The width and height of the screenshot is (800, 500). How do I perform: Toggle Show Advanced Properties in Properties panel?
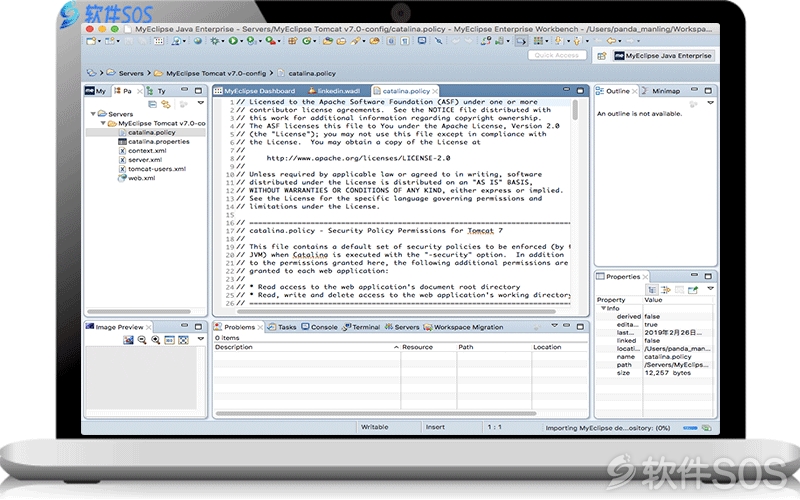tap(665, 290)
